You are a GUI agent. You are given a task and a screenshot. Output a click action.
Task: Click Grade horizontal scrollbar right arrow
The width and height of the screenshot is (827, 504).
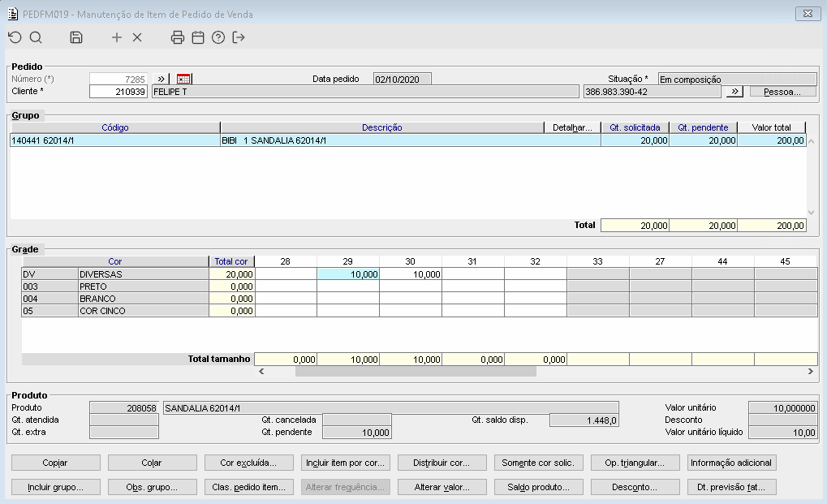[x=811, y=372]
